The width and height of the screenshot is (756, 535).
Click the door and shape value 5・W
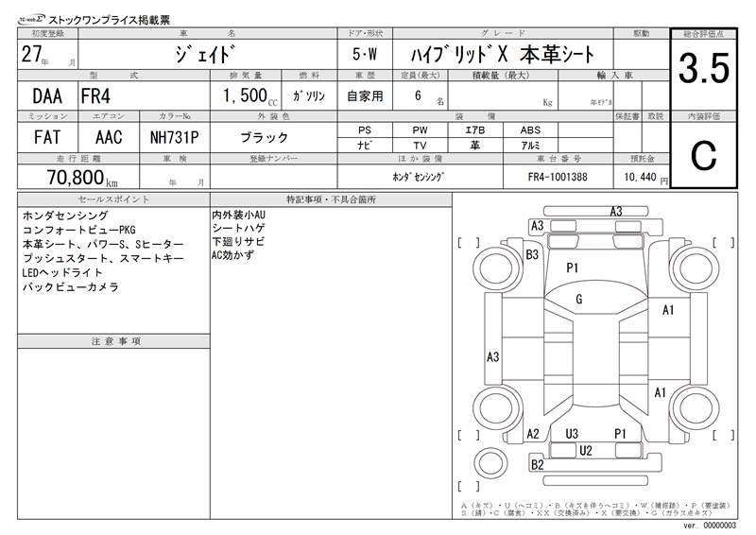(365, 55)
